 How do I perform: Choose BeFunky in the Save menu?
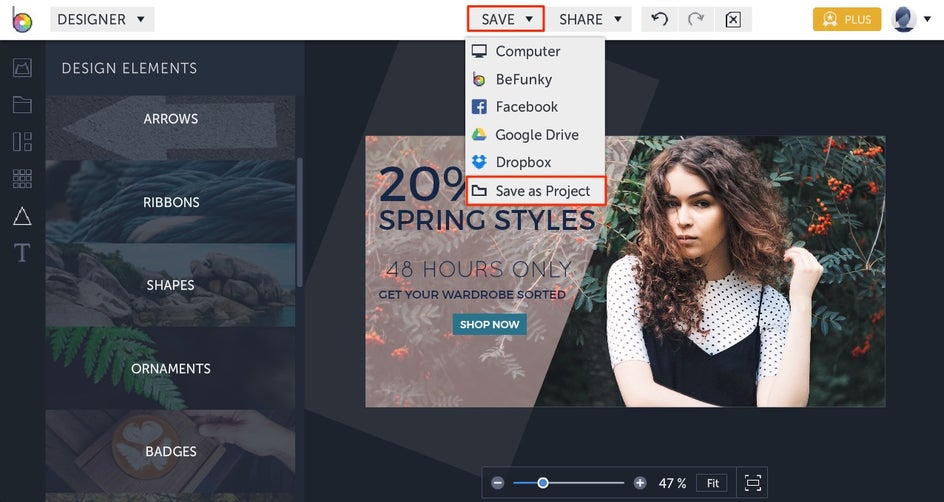click(x=535, y=79)
